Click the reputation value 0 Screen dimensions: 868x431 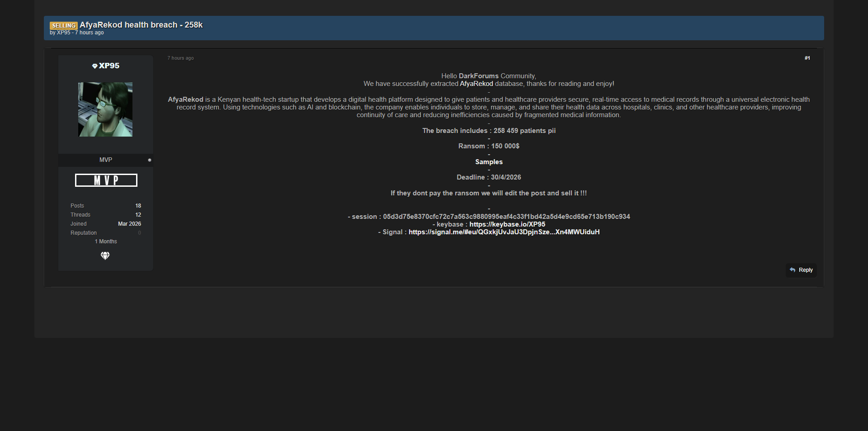point(139,233)
